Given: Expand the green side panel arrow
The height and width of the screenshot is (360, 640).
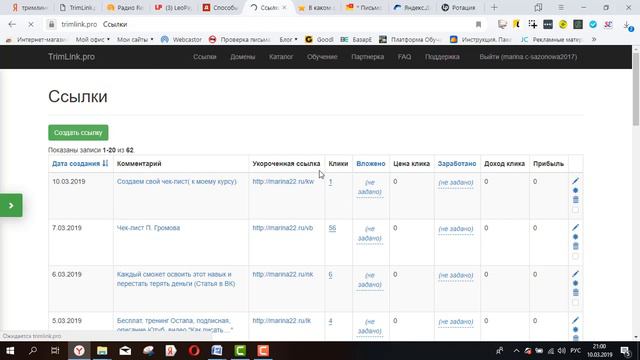Looking at the screenshot, I should click(x=11, y=205).
